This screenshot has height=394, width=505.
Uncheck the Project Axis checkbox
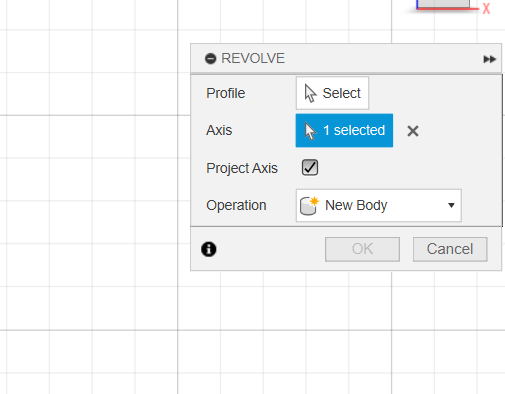coord(310,167)
